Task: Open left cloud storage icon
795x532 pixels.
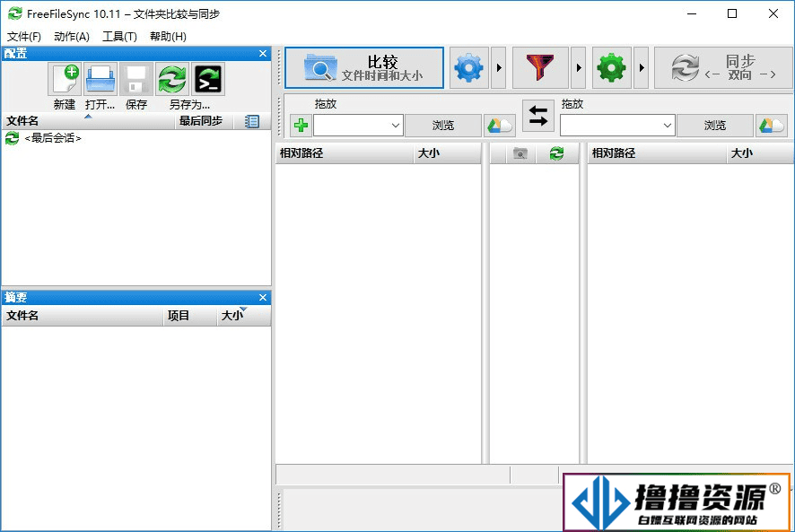Action: [500, 126]
